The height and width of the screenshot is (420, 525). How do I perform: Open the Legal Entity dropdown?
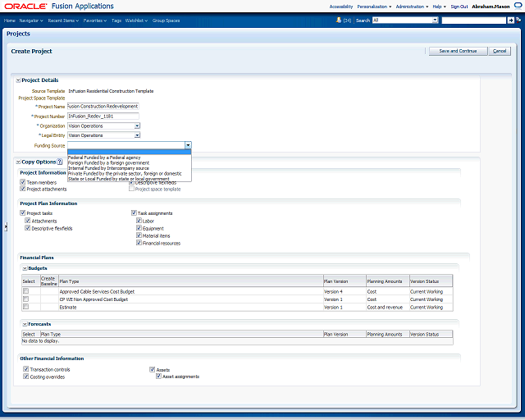[x=136, y=135]
